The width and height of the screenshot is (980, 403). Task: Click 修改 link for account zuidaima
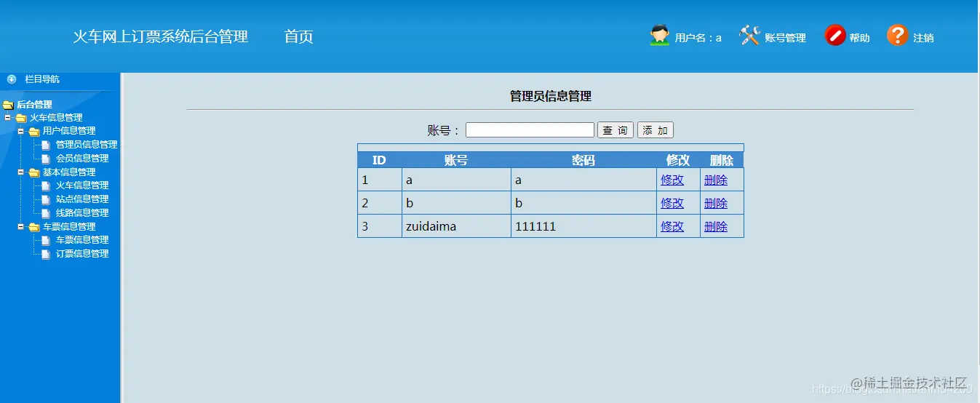tap(672, 226)
